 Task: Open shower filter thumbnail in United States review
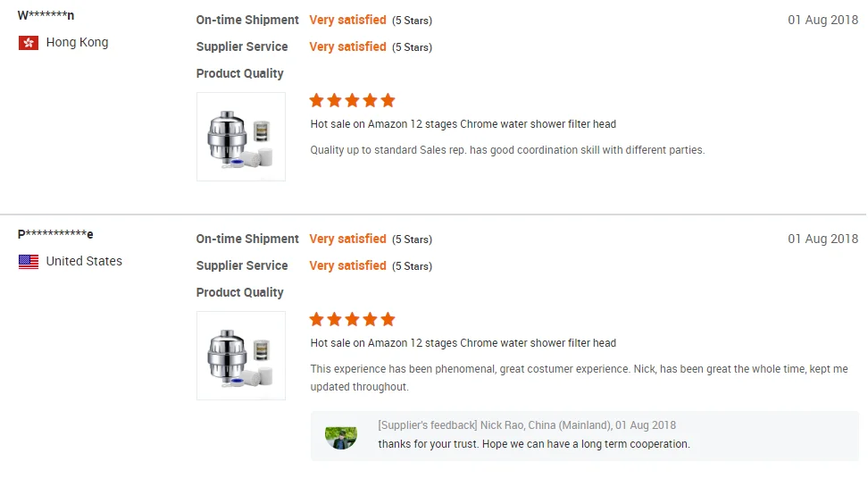(241, 356)
